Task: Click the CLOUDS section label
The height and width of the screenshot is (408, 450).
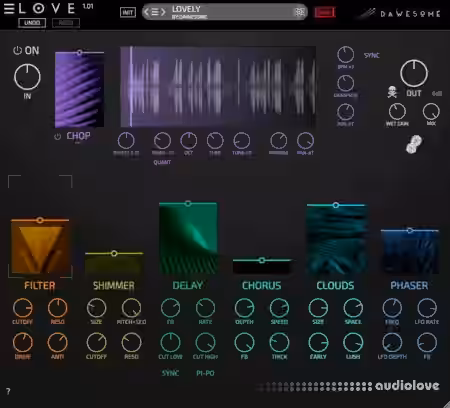Action: click(335, 286)
